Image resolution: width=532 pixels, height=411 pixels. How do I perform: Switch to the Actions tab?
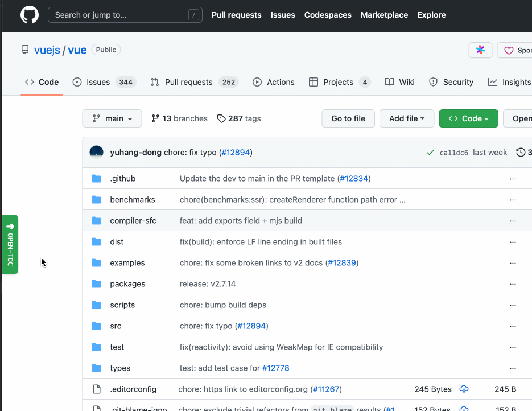[274, 82]
